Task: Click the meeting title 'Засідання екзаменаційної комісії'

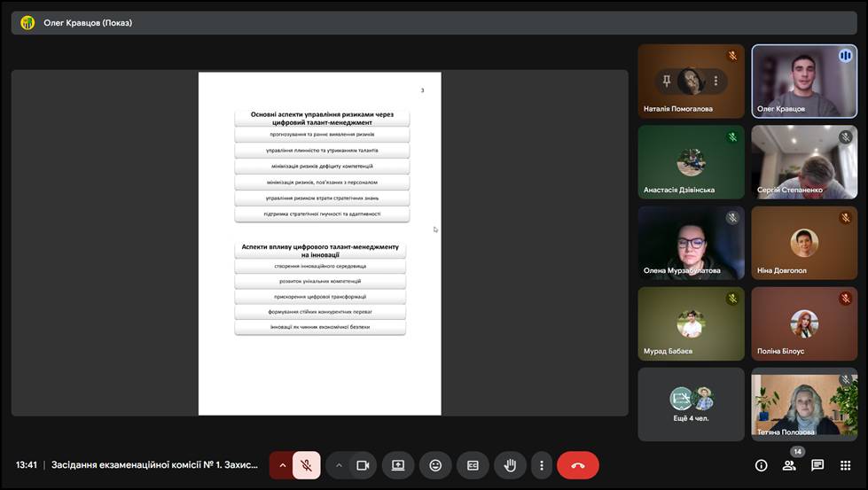Action: click(155, 465)
